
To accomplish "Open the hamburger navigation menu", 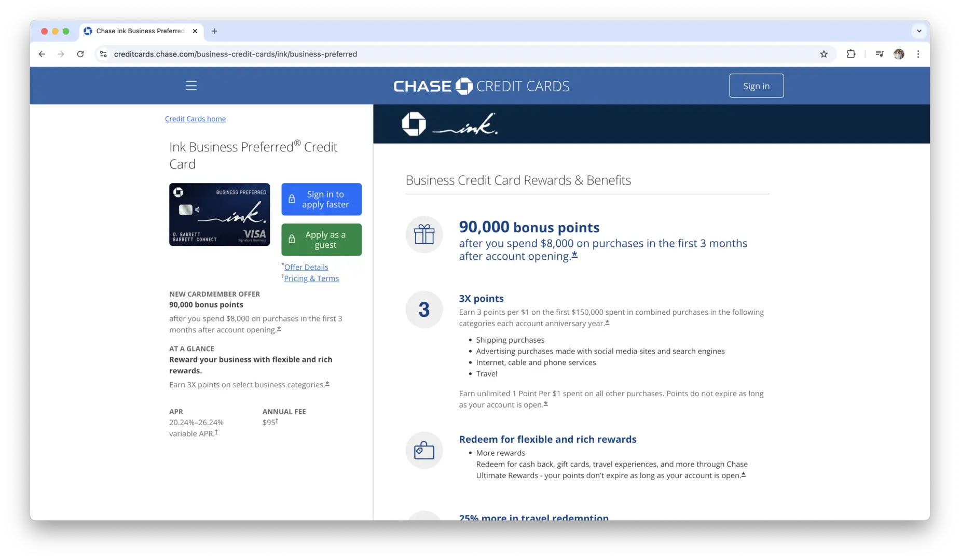I will 191,86.
